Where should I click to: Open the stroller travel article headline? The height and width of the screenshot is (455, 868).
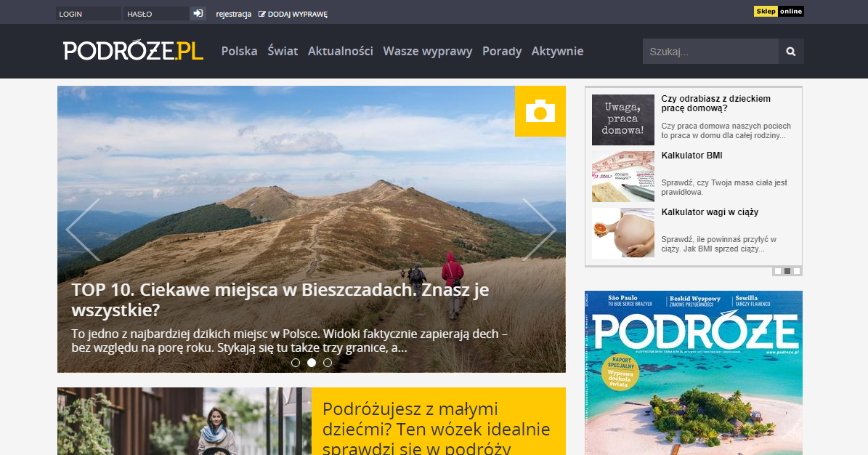click(x=437, y=428)
